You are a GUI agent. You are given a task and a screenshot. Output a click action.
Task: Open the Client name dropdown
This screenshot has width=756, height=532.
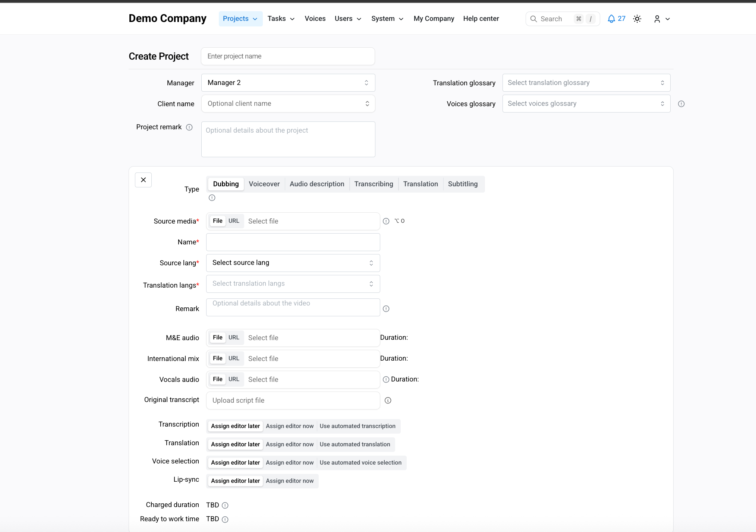point(288,104)
